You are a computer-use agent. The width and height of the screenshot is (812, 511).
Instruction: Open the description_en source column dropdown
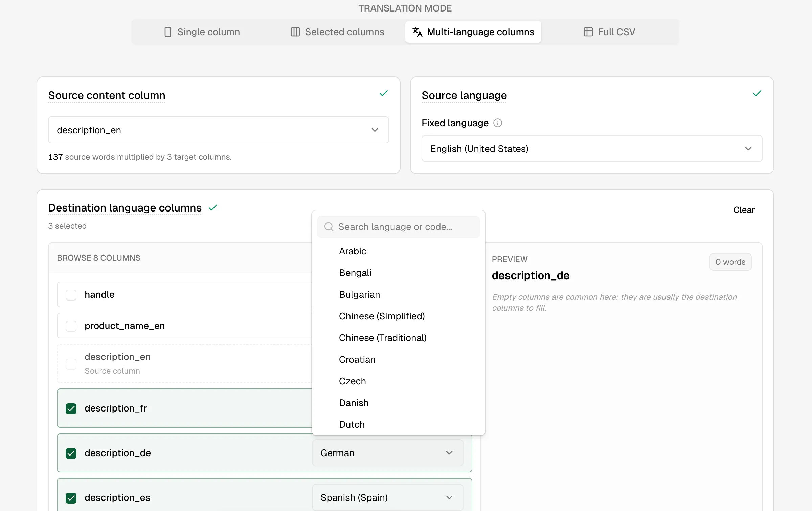pyautogui.click(x=218, y=130)
